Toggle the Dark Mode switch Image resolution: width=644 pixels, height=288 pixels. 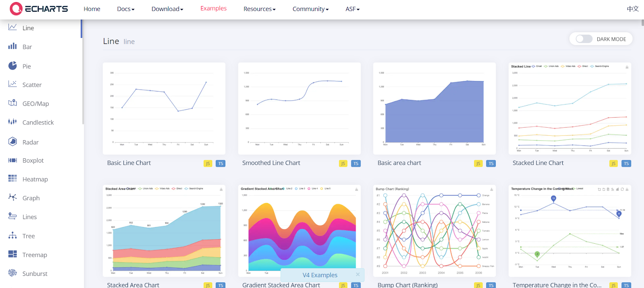pyautogui.click(x=584, y=39)
